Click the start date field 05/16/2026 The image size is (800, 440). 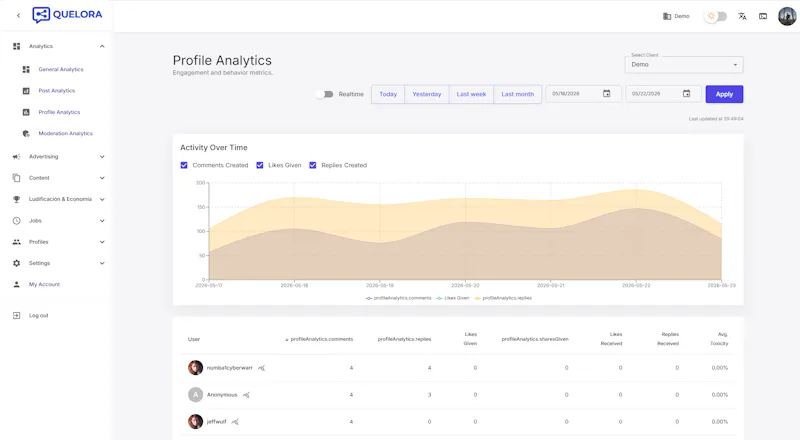(x=583, y=94)
